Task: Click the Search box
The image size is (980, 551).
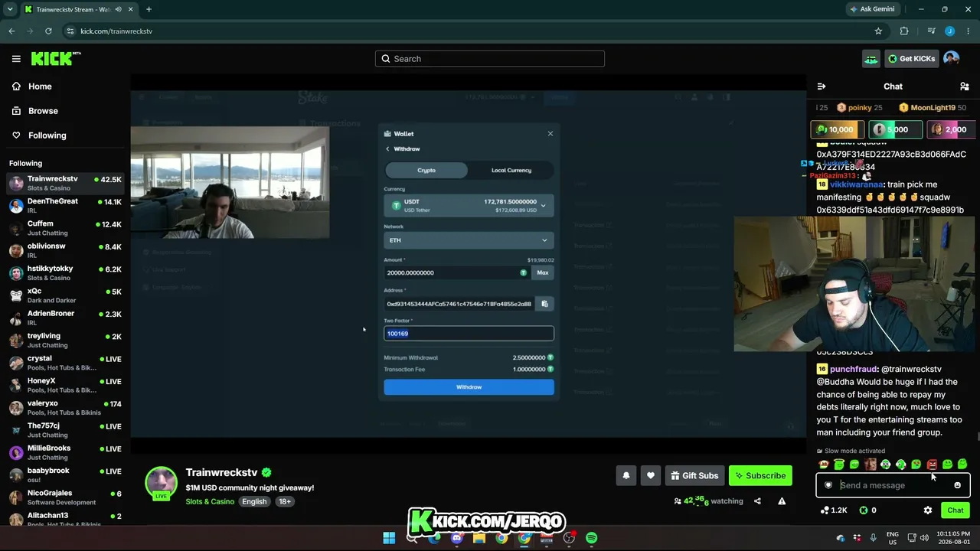Action: [x=490, y=59]
